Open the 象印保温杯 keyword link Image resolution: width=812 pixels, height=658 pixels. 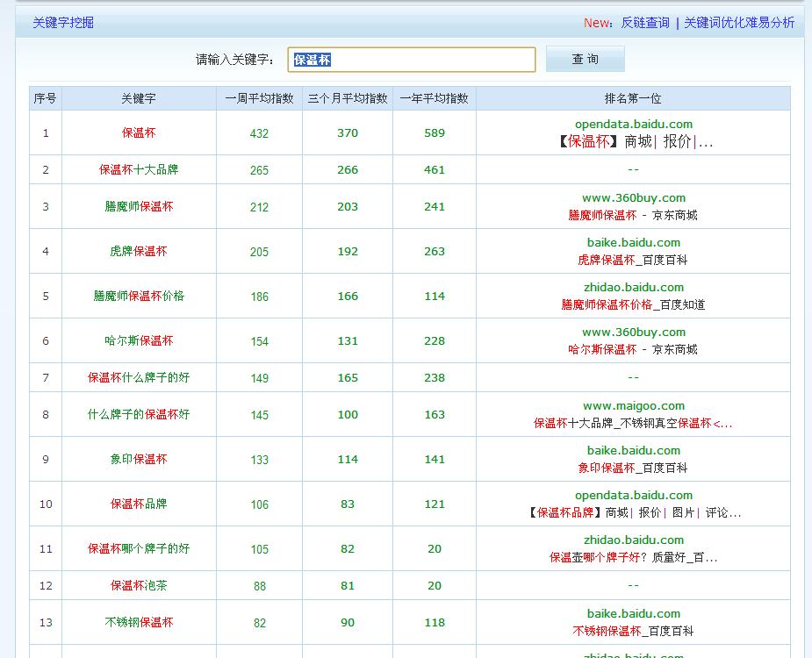pyautogui.click(x=139, y=460)
